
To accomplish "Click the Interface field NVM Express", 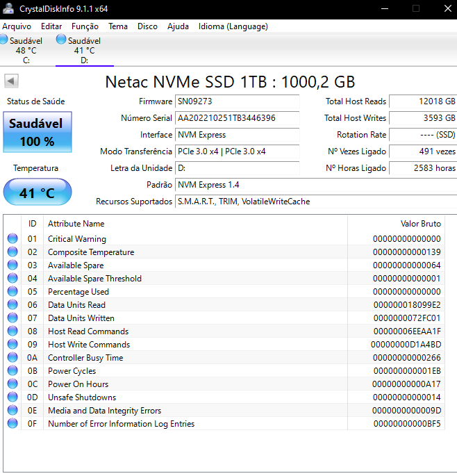I will pos(238,135).
